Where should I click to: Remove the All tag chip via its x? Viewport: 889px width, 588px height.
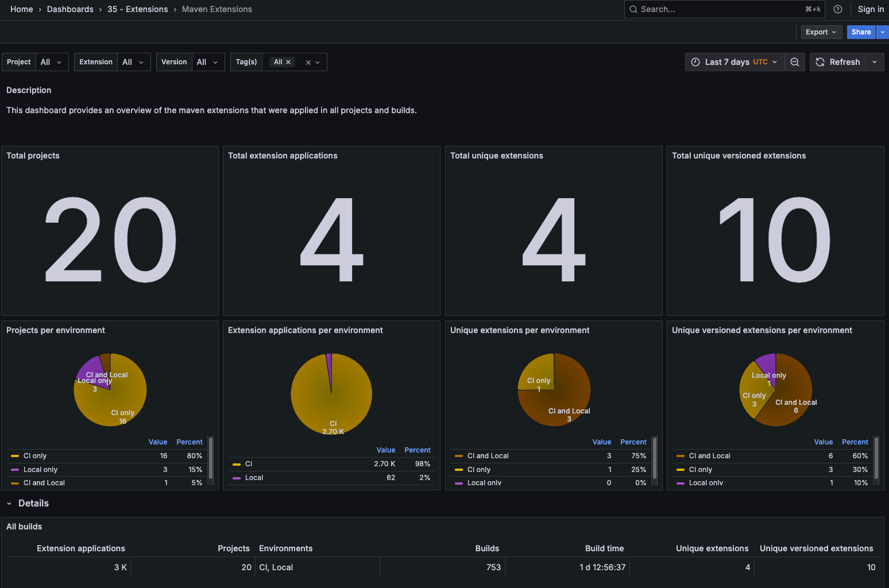click(x=289, y=61)
